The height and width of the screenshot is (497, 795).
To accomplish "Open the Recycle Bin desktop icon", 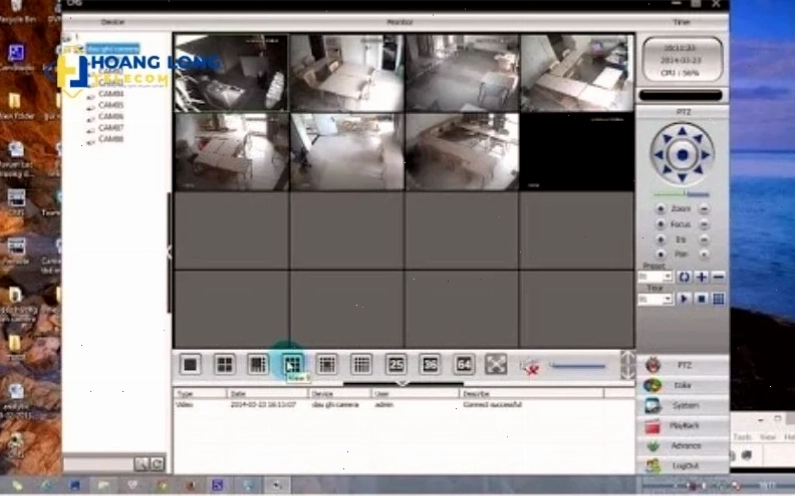I will (16, 11).
